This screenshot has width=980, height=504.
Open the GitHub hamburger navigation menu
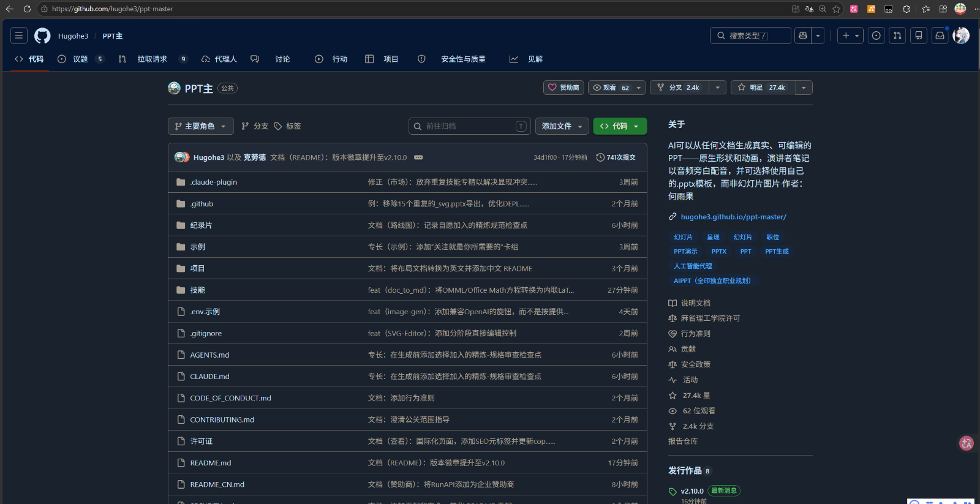[x=19, y=36]
